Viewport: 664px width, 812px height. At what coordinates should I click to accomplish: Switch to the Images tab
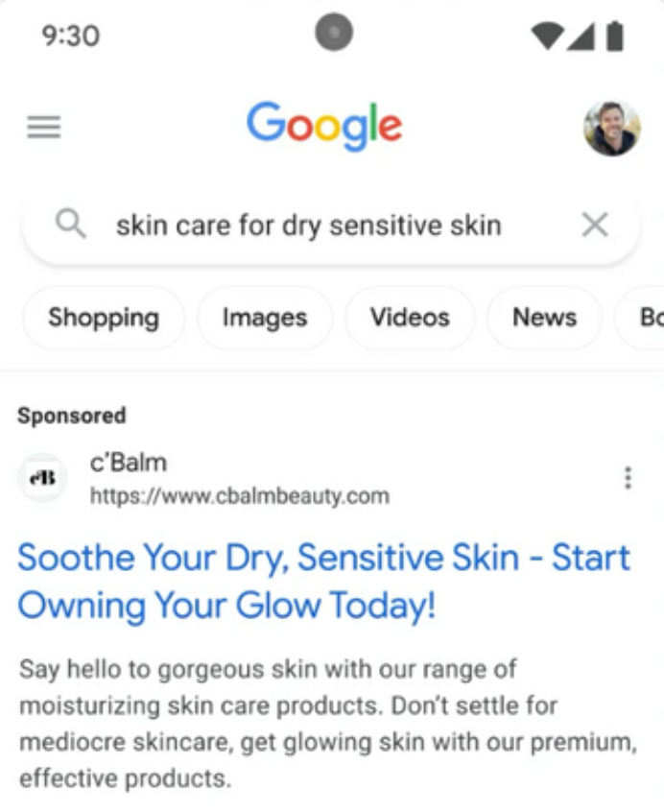point(265,318)
